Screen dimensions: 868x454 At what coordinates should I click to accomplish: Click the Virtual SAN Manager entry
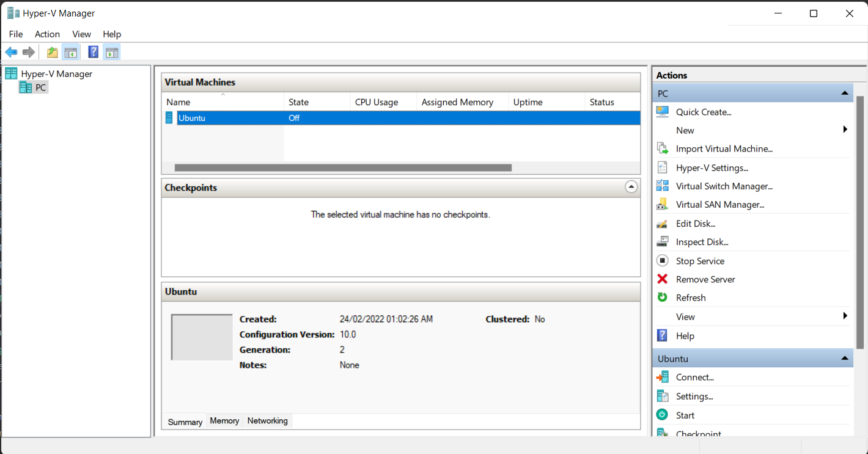(719, 204)
